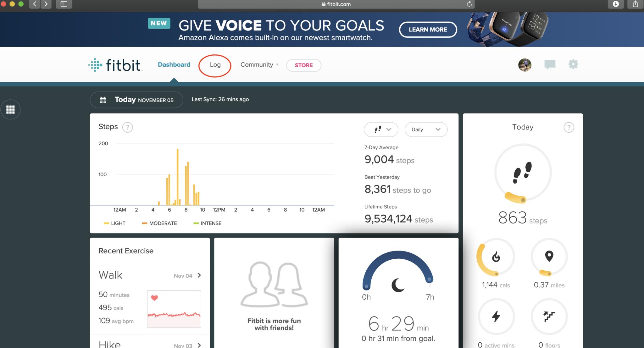Reload the page with refresh icon
The height and width of the screenshot is (348, 644).
tap(469, 4)
